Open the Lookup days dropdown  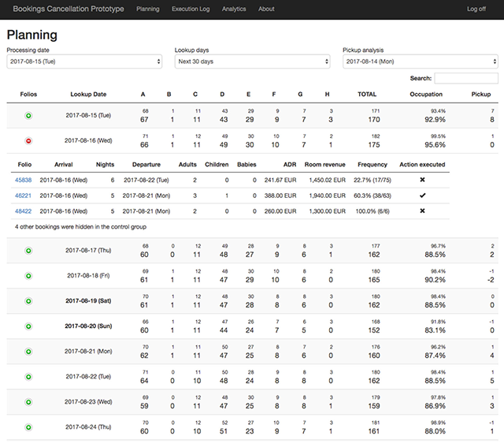tap(252, 61)
